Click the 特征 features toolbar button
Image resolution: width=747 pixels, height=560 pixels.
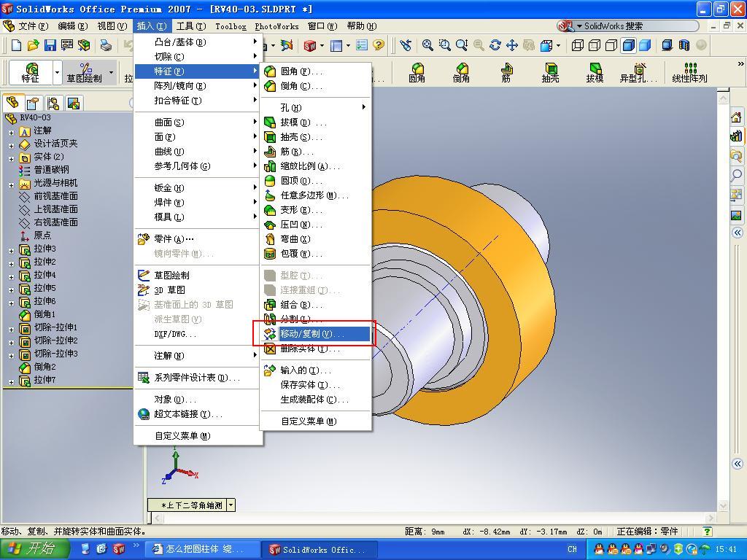point(31,73)
